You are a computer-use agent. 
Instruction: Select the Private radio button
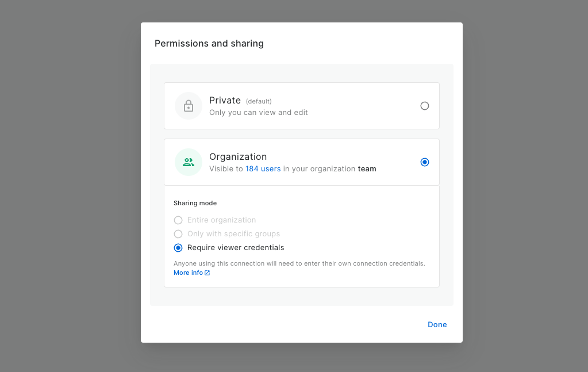425,106
